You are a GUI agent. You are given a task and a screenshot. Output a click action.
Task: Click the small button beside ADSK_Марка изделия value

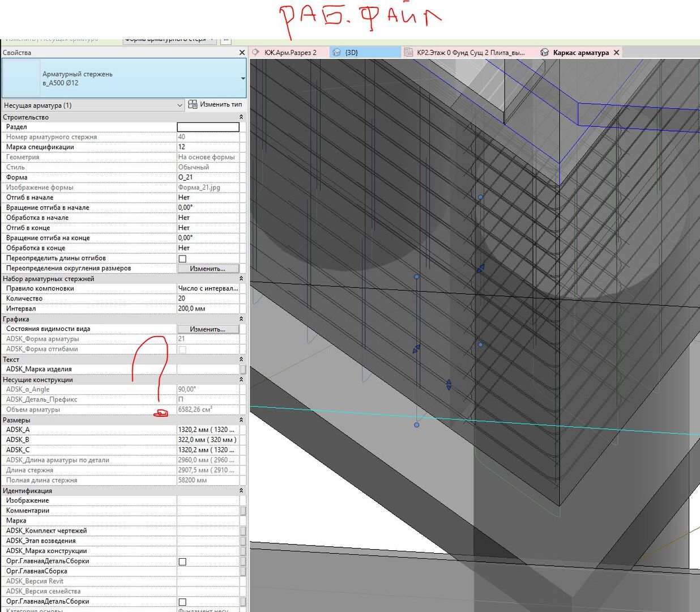243,369
